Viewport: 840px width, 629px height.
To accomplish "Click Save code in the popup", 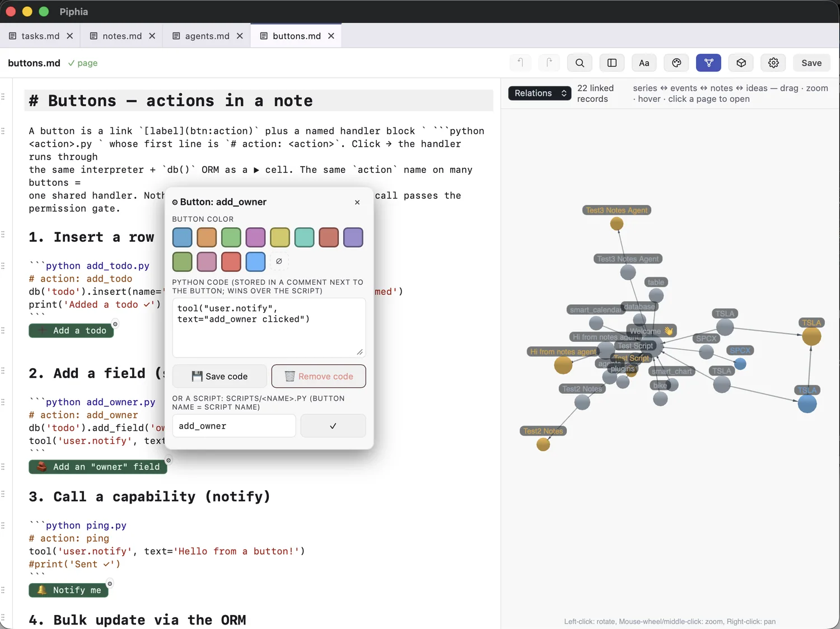I will (x=220, y=376).
